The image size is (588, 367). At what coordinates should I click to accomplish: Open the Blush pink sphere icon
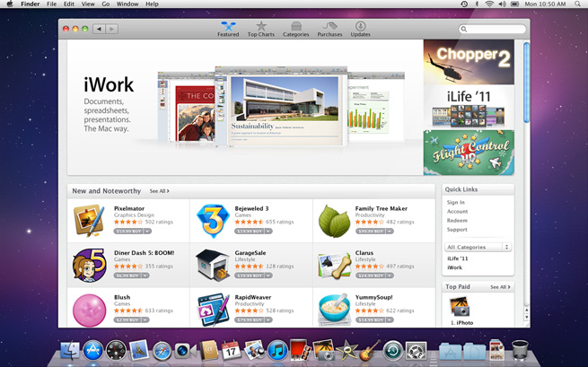[x=89, y=310]
